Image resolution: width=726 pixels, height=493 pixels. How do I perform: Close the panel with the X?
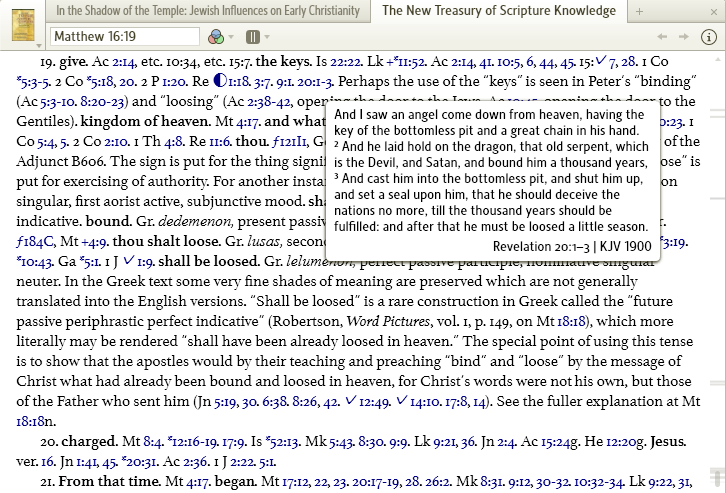coord(714,12)
